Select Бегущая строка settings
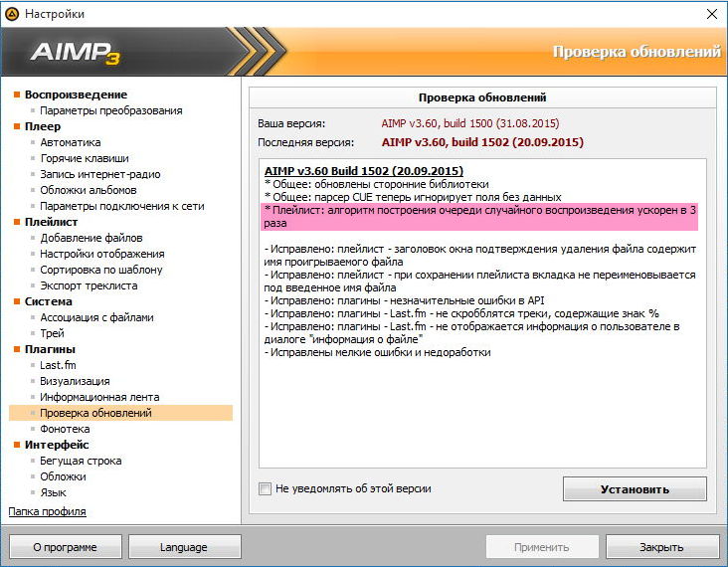Screen dimensions: 728x567 (x=81, y=461)
